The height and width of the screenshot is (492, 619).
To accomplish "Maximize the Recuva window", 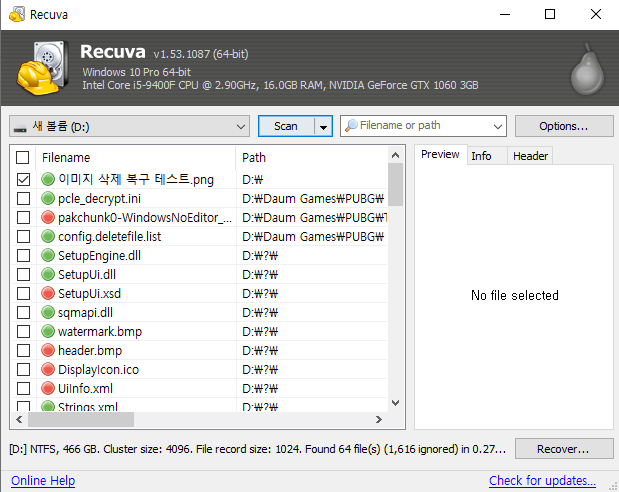I will point(550,15).
